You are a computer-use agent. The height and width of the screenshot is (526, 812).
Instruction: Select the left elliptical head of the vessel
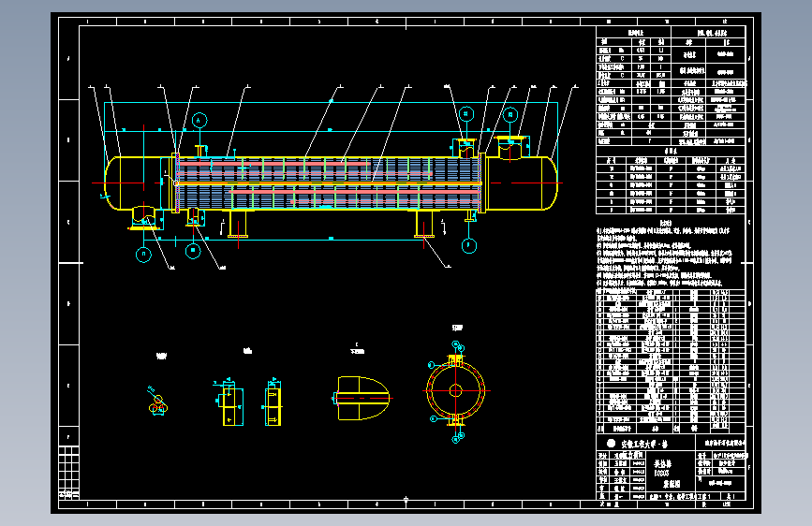(x=112, y=183)
